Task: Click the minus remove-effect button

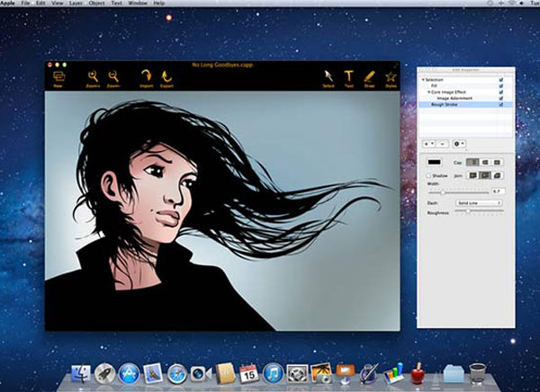Action: coord(442,144)
